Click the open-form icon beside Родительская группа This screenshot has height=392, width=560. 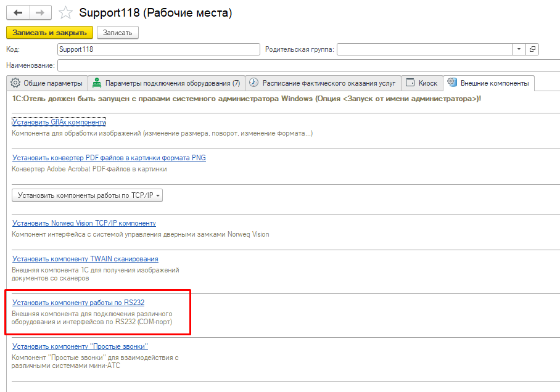click(x=532, y=49)
